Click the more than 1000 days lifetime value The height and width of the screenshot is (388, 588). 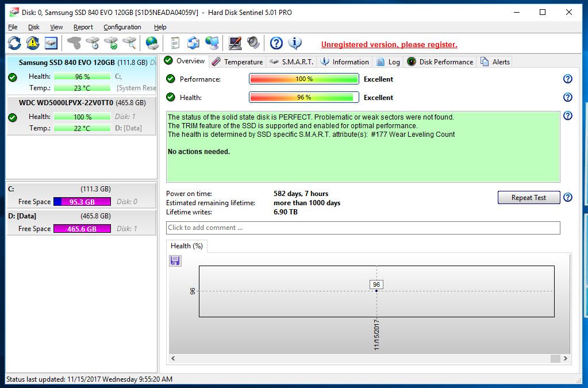click(307, 203)
